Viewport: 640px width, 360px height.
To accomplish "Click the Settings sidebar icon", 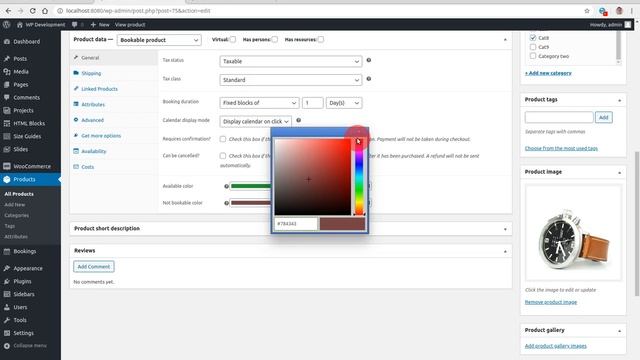I will pos(7,333).
